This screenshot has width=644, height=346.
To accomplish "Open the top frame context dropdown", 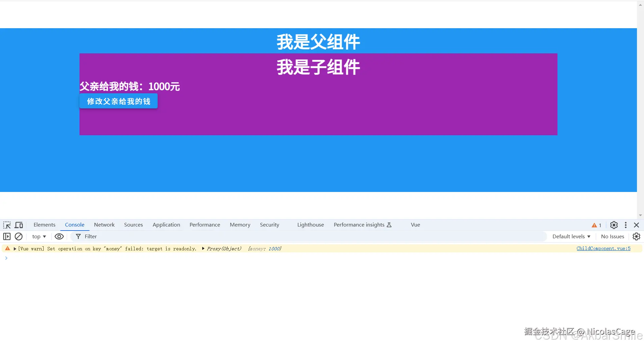I will (38, 237).
